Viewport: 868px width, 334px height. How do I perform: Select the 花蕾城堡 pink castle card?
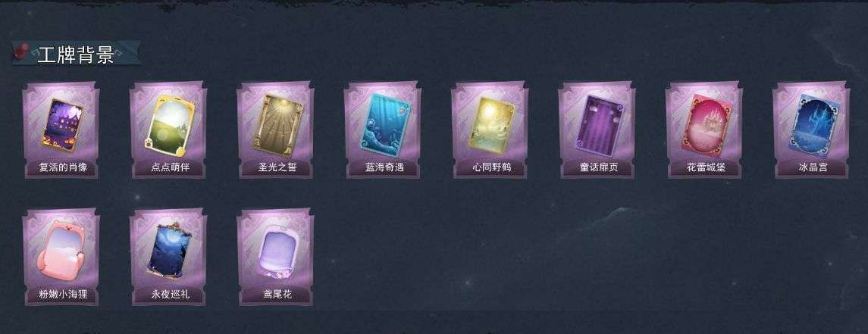click(704, 130)
